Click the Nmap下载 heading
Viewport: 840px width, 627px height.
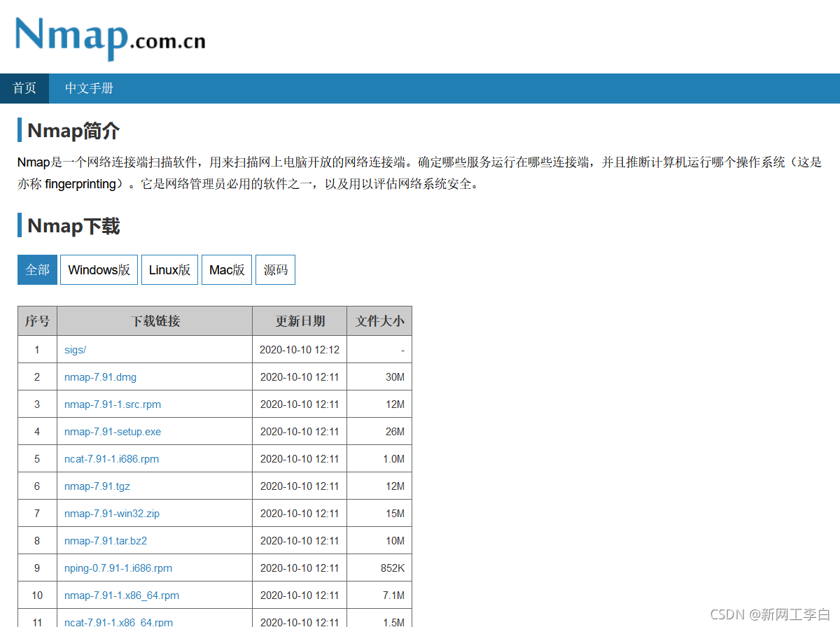tap(73, 226)
